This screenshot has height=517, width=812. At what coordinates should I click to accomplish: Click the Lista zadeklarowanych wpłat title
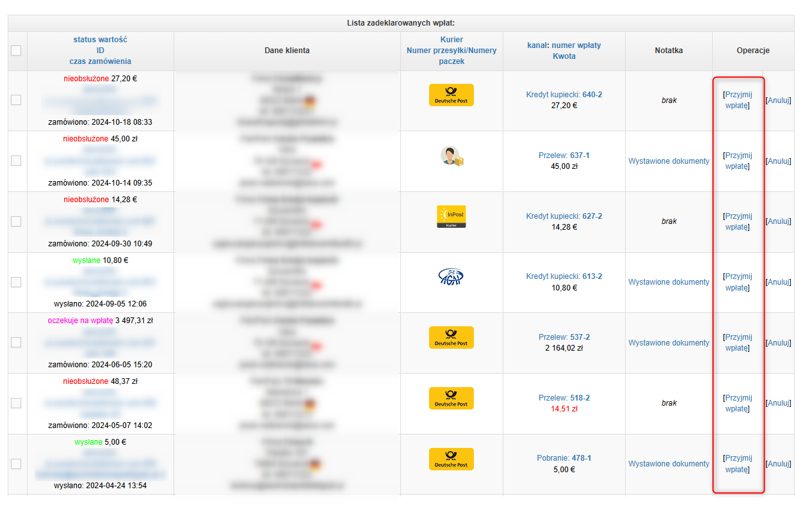tap(401, 23)
